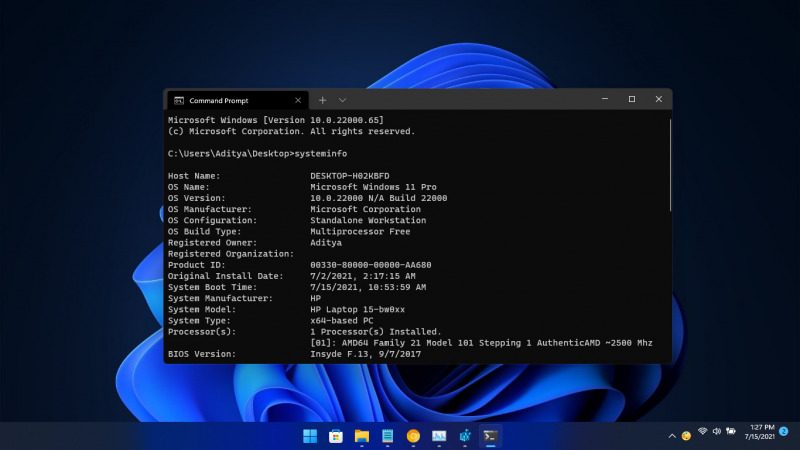Click the 'AMD64 Family 21 Model 101' processor line

tap(482, 343)
